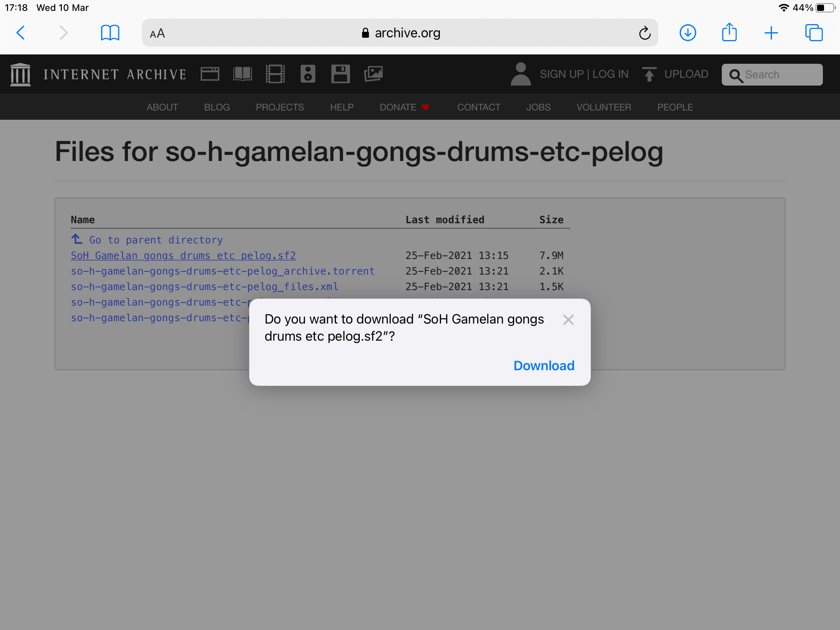
Task: Click Go to parent directory
Action: tap(156, 240)
